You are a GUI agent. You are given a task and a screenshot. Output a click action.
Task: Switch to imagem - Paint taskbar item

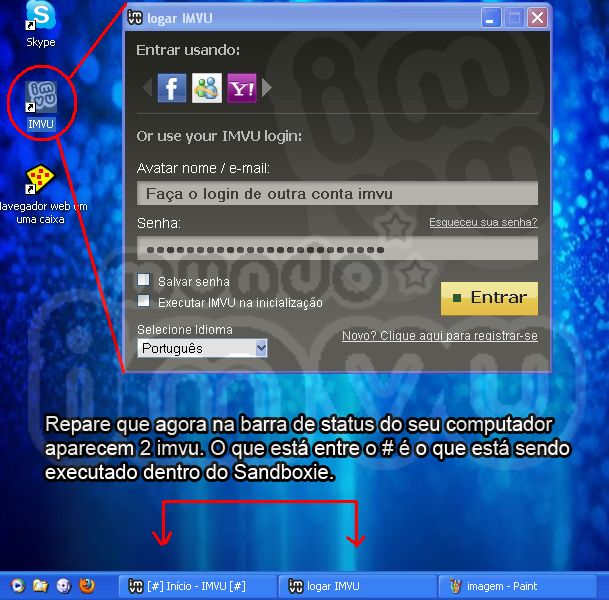pyautogui.click(x=517, y=586)
